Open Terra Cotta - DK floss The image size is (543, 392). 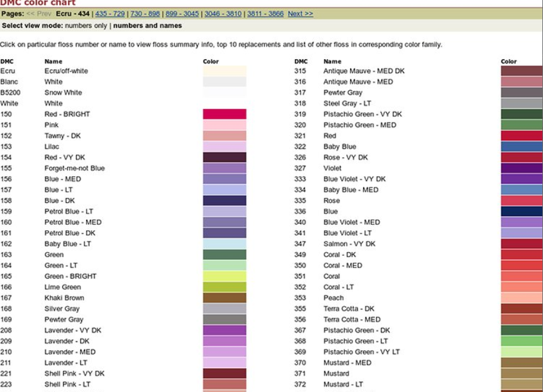349,309
